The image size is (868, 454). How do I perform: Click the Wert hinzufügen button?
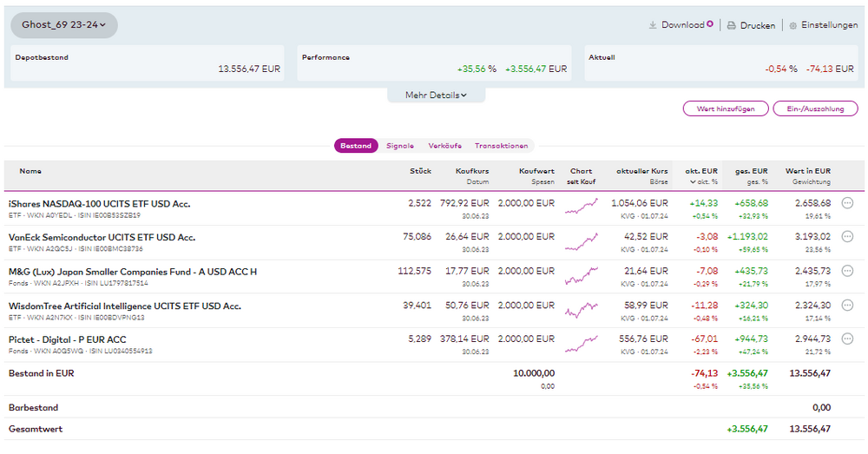pyautogui.click(x=726, y=109)
